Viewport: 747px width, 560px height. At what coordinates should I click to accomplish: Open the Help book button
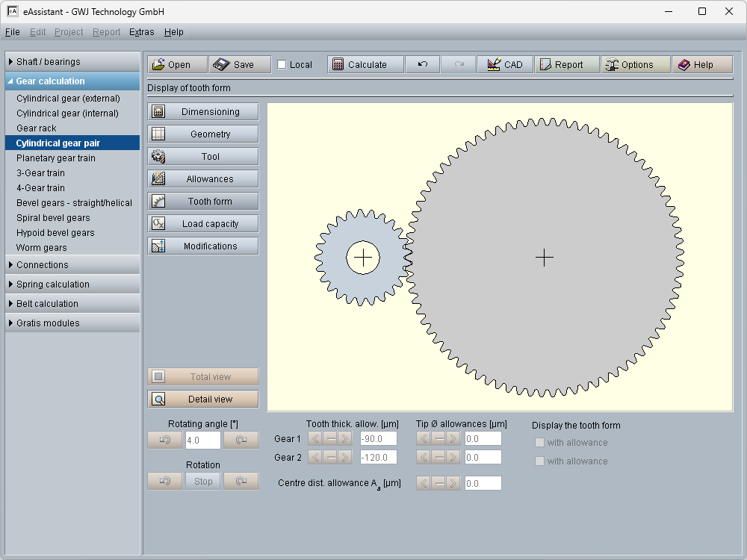point(702,65)
